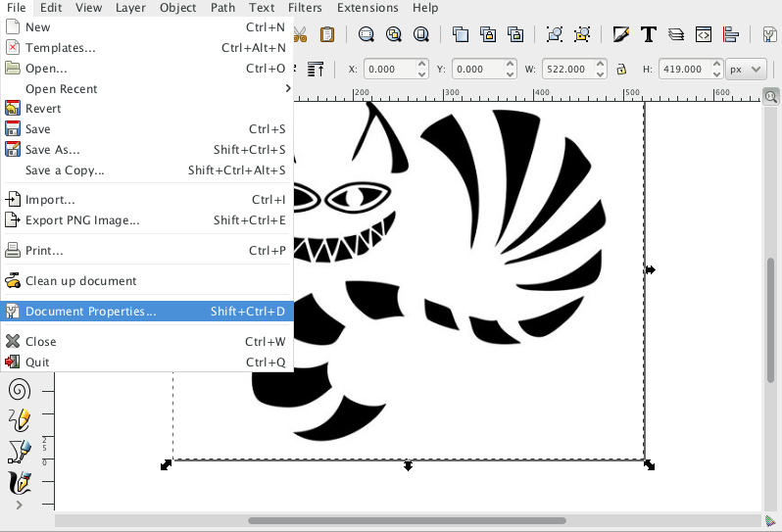Screen dimensions: 782x532
Task: Click the Group selected objects icon
Action: click(555, 34)
